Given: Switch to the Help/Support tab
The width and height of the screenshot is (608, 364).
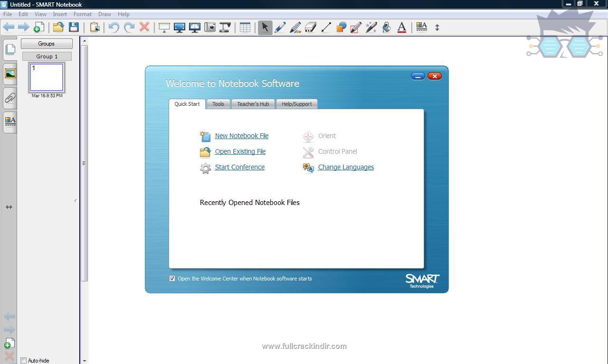Looking at the screenshot, I should [x=297, y=104].
